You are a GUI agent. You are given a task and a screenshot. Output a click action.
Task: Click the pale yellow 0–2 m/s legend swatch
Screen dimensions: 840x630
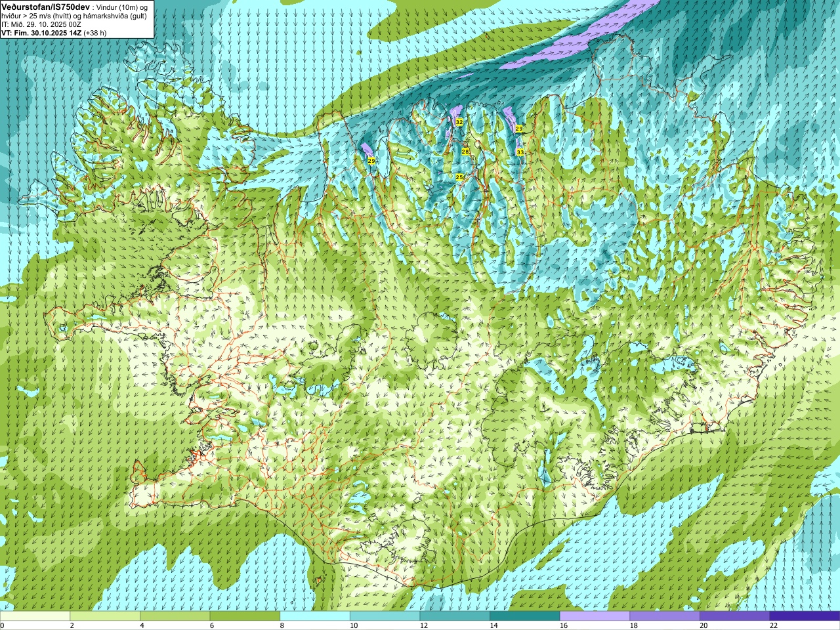(35, 616)
